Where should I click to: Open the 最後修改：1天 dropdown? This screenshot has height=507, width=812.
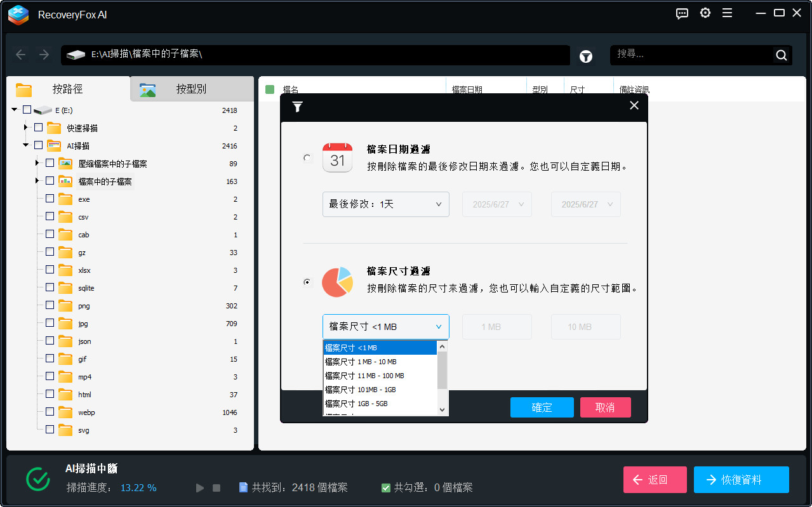pyautogui.click(x=385, y=204)
